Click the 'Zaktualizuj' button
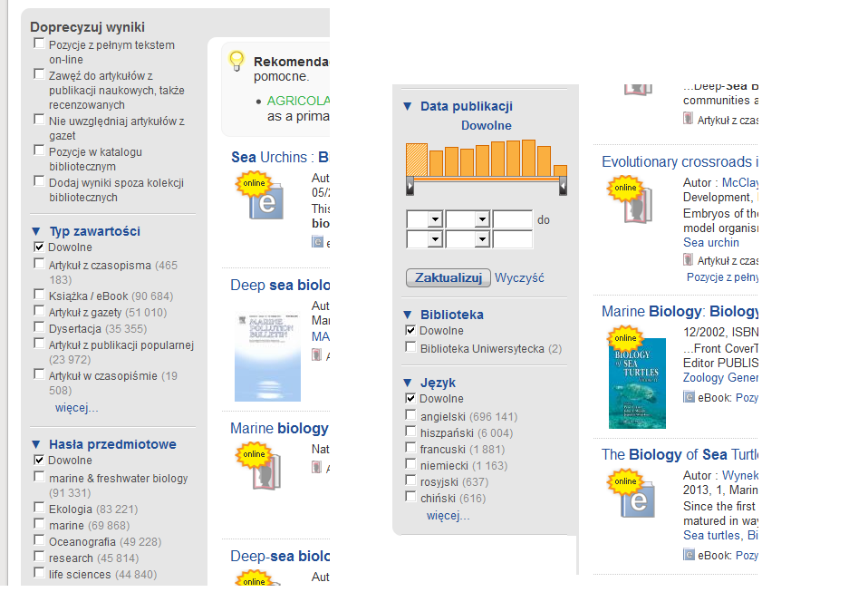 click(x=448, y=277)
